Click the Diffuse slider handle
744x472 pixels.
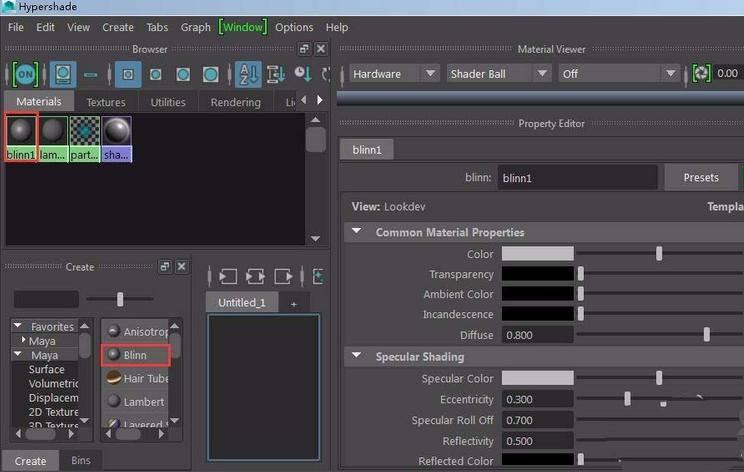click(707, 334)
